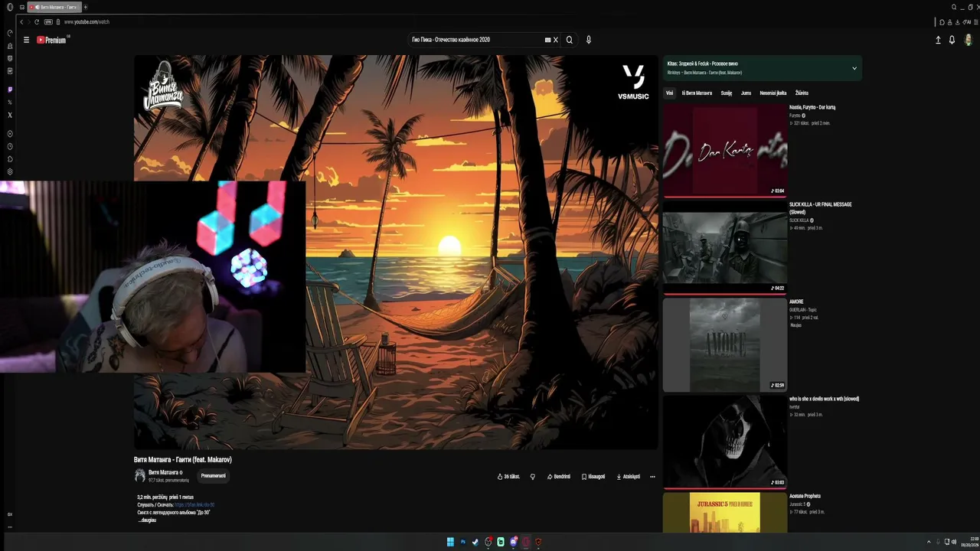Open the on-screen keyboard in search box
The image size is (980, 551).
click(x=547, y=40)
